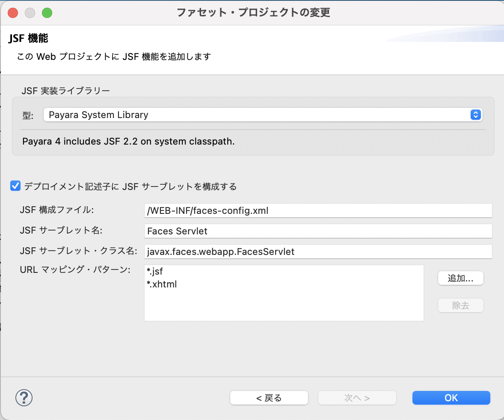Edit the Faces Servlet name field

click(x=318, y=231)
